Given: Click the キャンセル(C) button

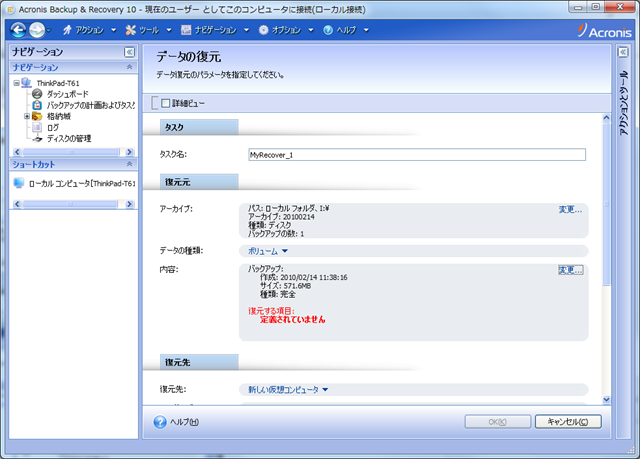Looking at the screenshot, I should coord(568,421).
